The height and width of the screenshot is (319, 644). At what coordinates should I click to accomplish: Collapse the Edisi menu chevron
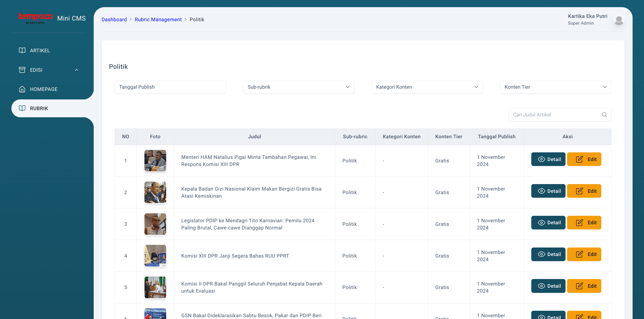(x=76, y=70)
